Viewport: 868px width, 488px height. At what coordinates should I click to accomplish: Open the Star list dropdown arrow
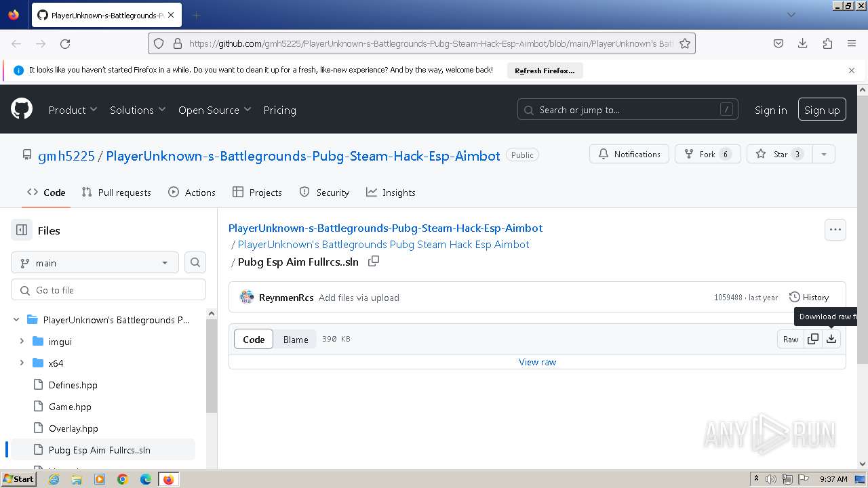(824, 155)
